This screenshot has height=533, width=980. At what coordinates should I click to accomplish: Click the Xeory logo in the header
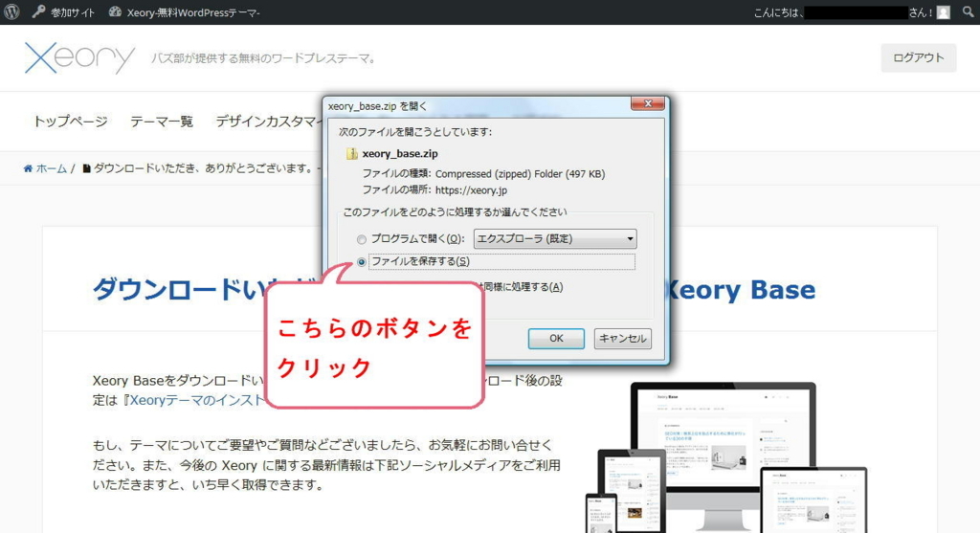coord(79,58)
